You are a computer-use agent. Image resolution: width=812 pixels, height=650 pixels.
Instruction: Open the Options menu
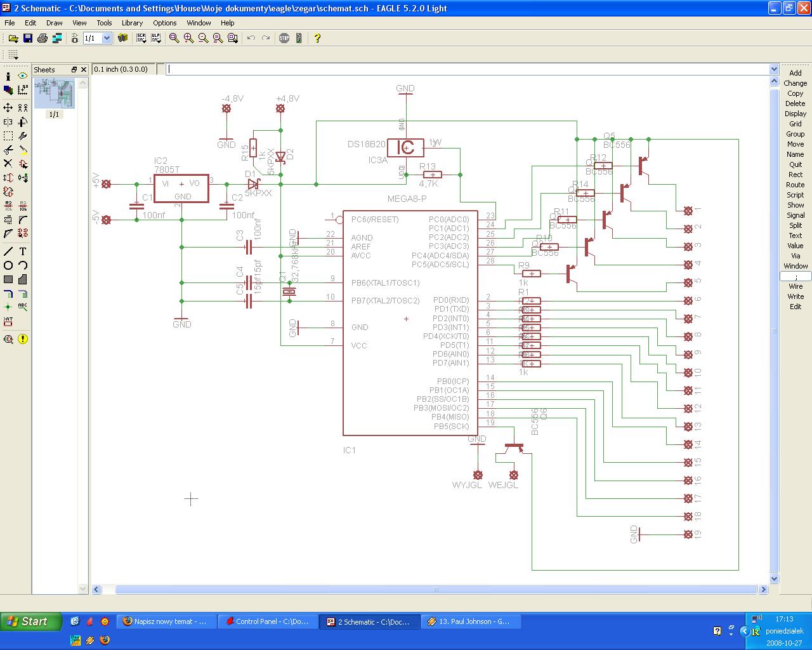pos(164,23)
